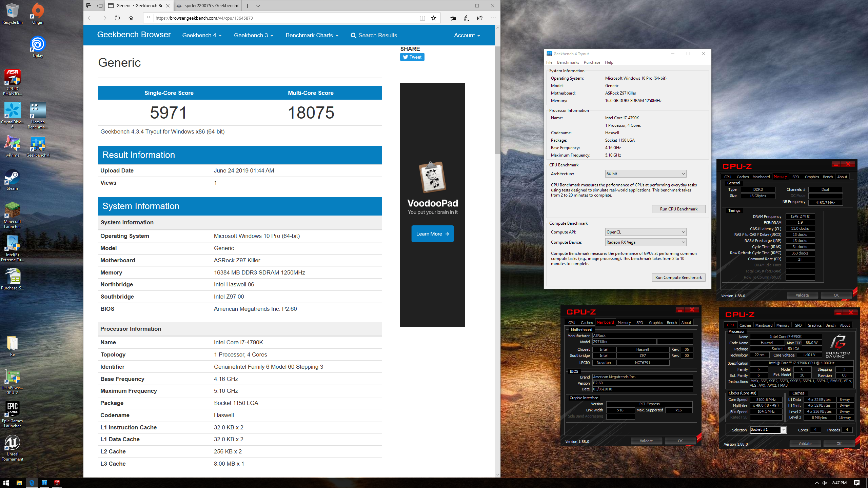Add page to favorites star icon
This screenshot has height=488, width=868.
click(433, 18)
